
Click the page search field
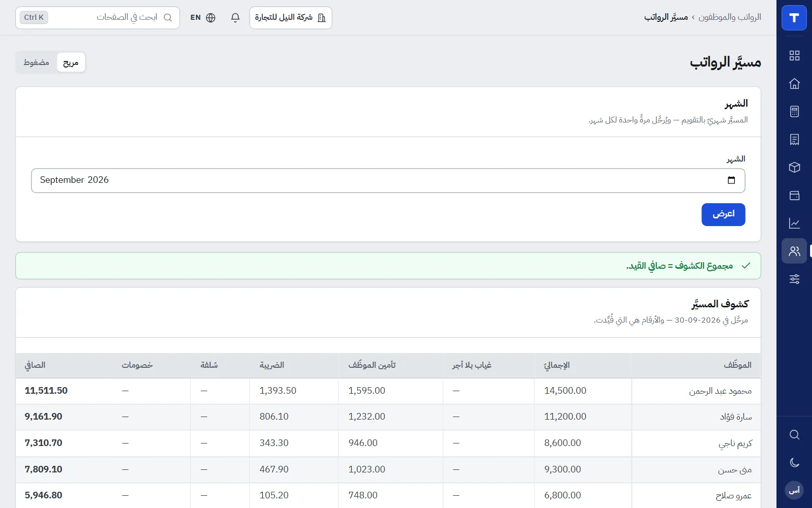click(x=97, y=18)
